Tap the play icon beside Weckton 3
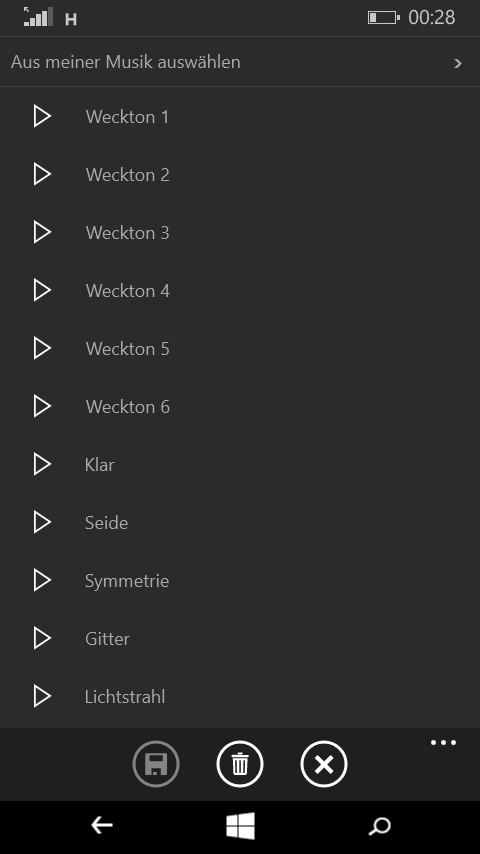 [42, 233]
